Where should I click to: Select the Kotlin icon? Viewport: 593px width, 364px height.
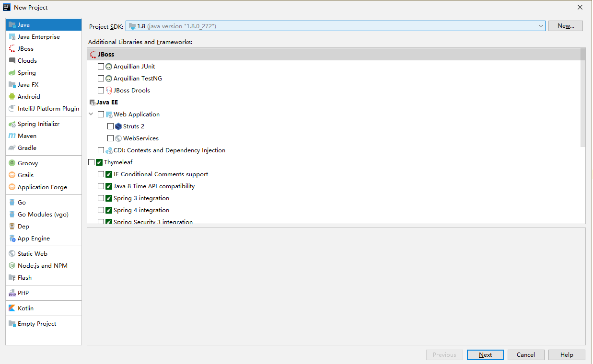(x=12, y=308)
